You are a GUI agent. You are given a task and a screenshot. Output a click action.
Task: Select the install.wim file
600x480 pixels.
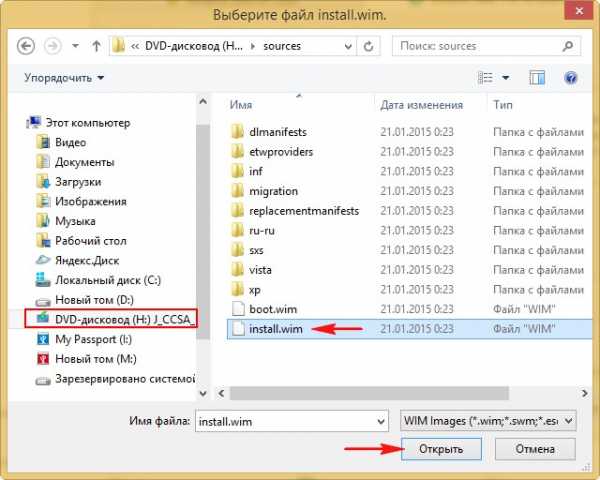click(x=409, y=329)
